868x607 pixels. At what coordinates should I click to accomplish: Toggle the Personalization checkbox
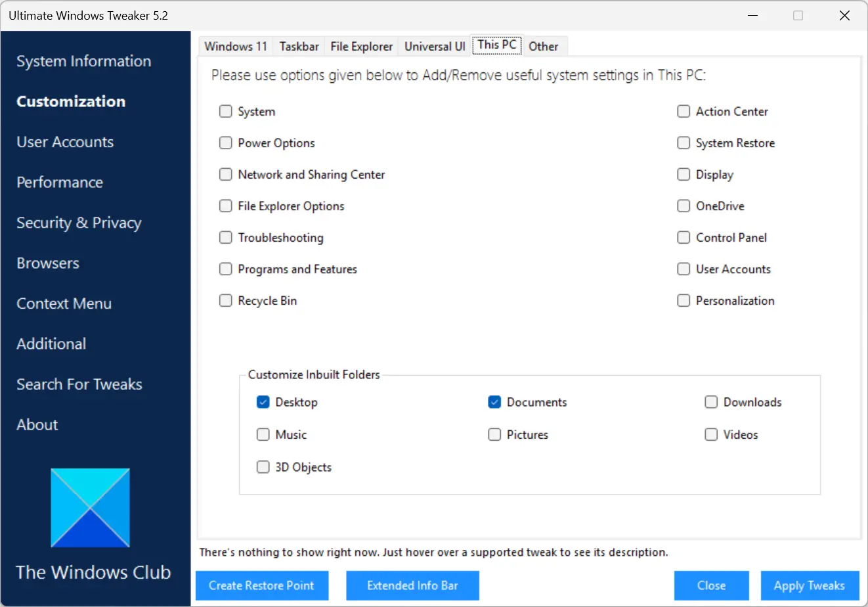point(684,301)
